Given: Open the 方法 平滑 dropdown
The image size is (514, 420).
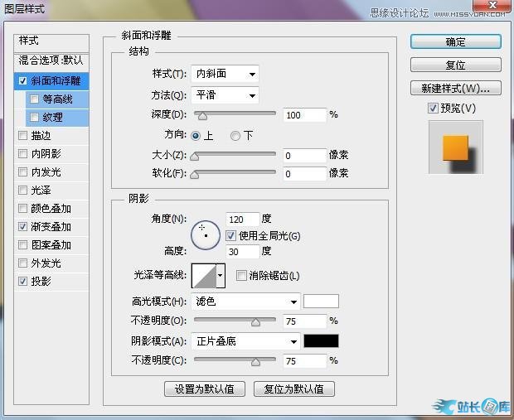Looking at the screenshot, I should 225,95.
